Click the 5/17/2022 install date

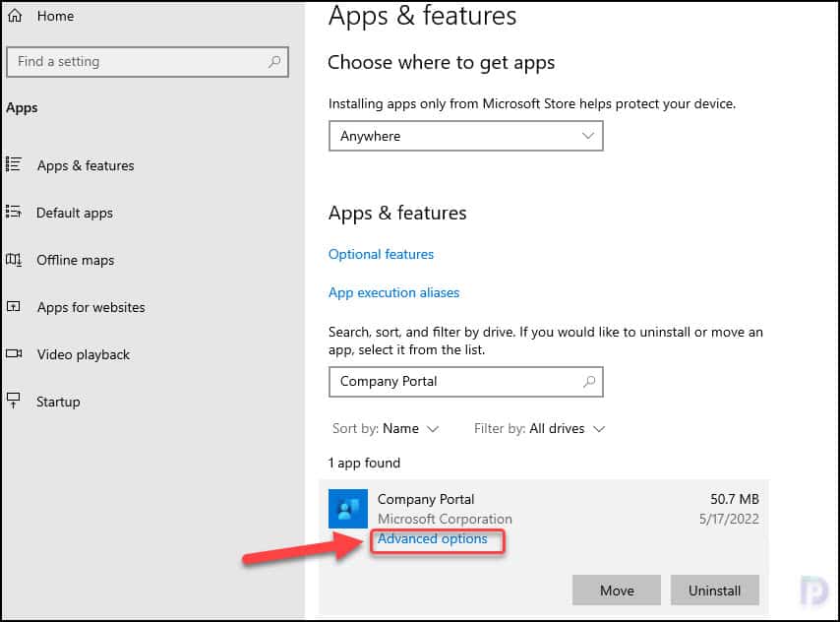(x=729, y=519)
